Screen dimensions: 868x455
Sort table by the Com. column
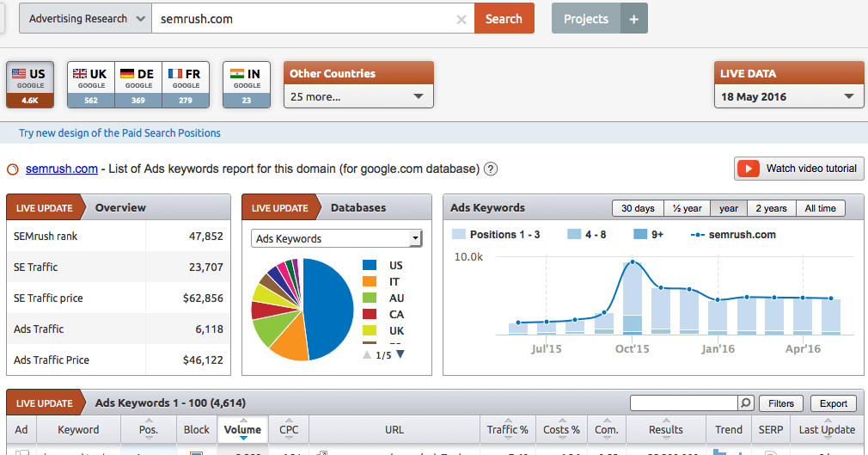pyautogui.click(x=607, y=430)
